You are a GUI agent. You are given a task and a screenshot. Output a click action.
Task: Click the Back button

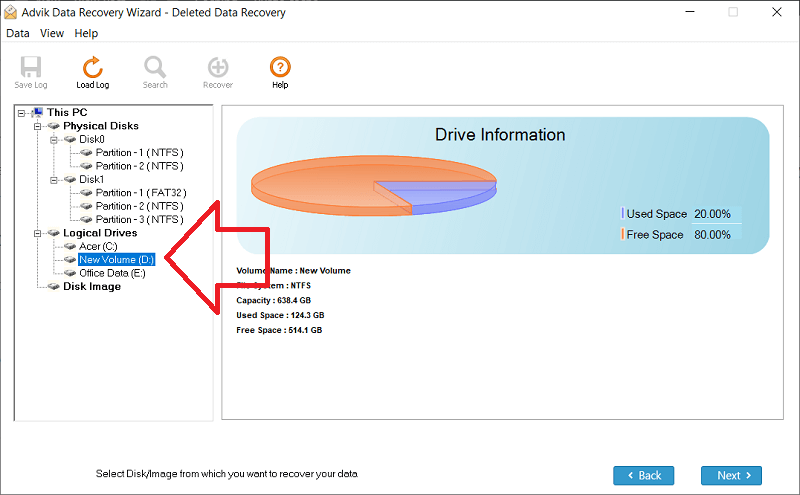tap(644, 475)
